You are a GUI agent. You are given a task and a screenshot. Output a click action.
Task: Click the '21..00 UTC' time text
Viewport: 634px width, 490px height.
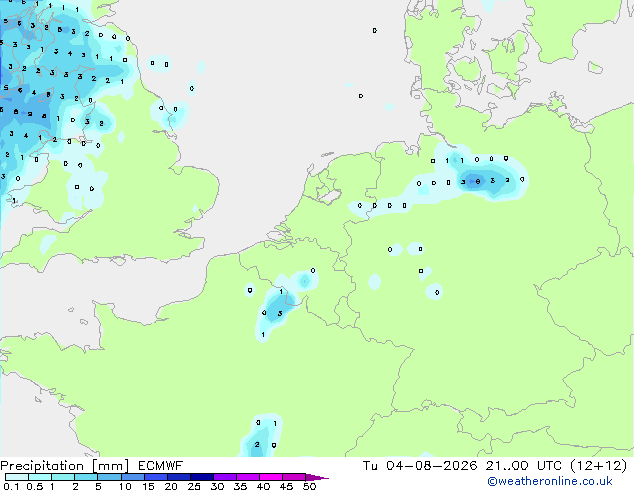(524, 466)
